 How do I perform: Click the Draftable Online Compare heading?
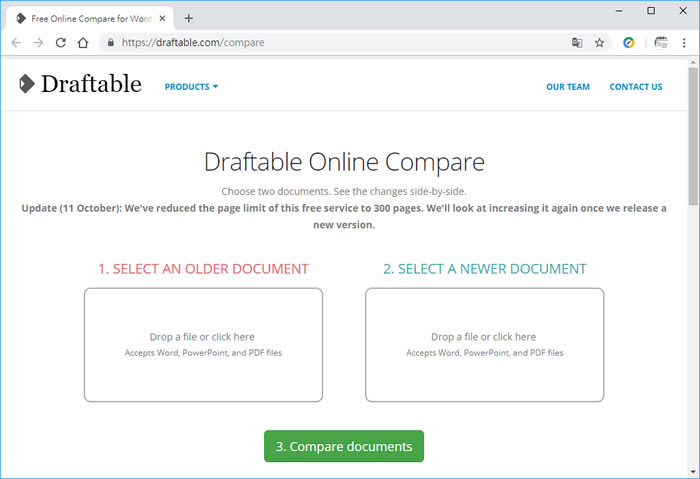coord(344,162)
